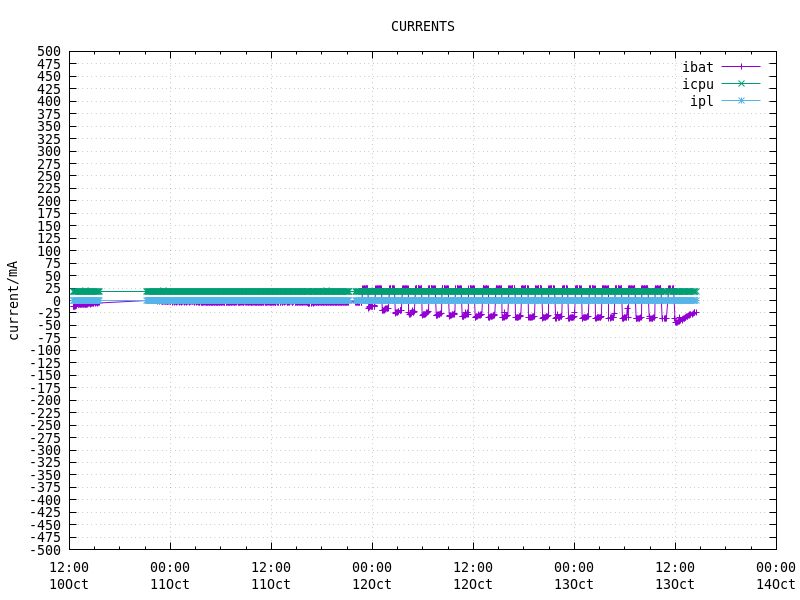
Task: Click the 00:00 11Oct x-axis label
Action: [170, 576]
